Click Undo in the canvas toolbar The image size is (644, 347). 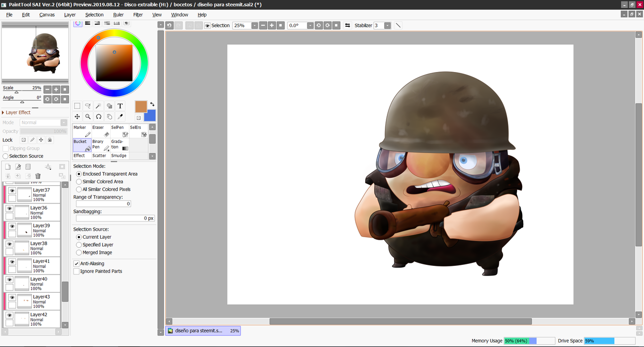(x=170, y=25)
